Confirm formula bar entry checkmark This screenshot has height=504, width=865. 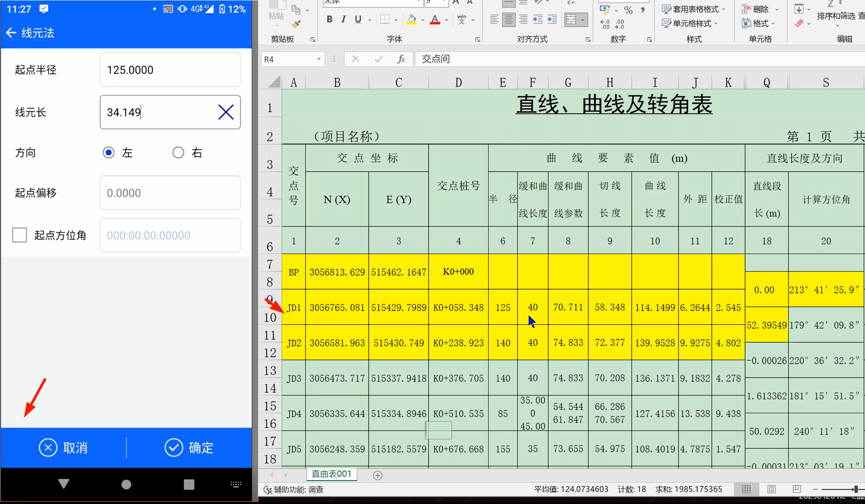click(378, 59)
